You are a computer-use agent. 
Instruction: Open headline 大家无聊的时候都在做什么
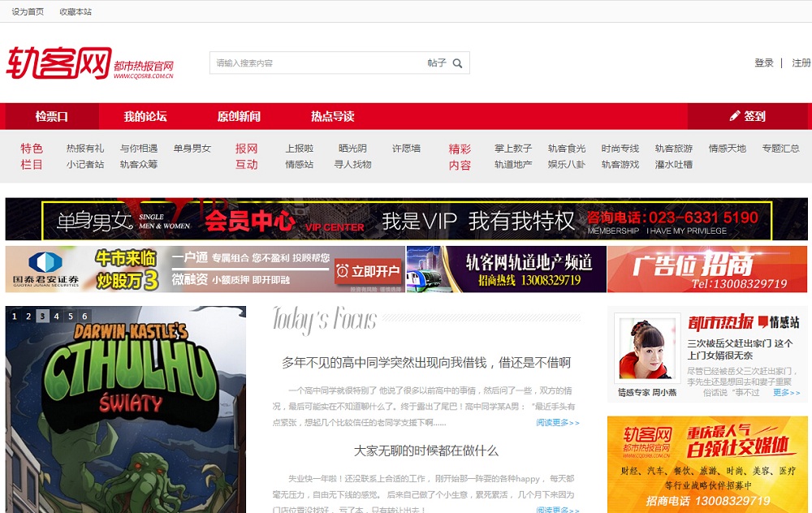click(426, 450)
